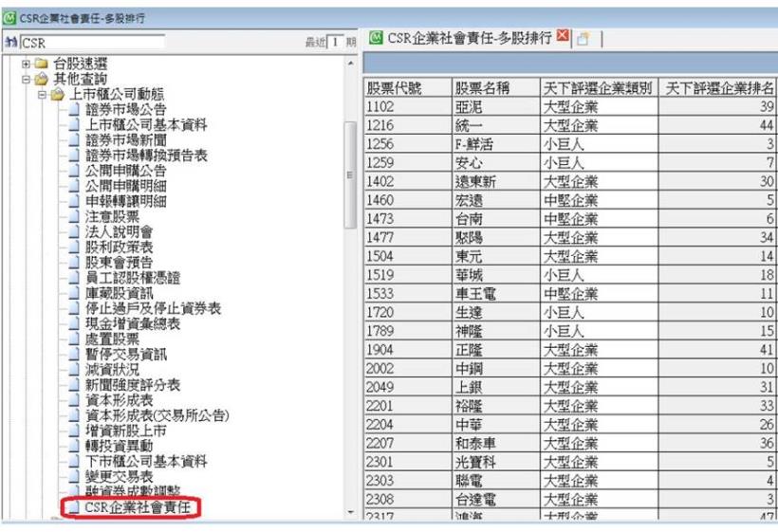Select stock code 2303 cell
The image size is (778, 532).
pyautogui.click(x=408, y=481)
